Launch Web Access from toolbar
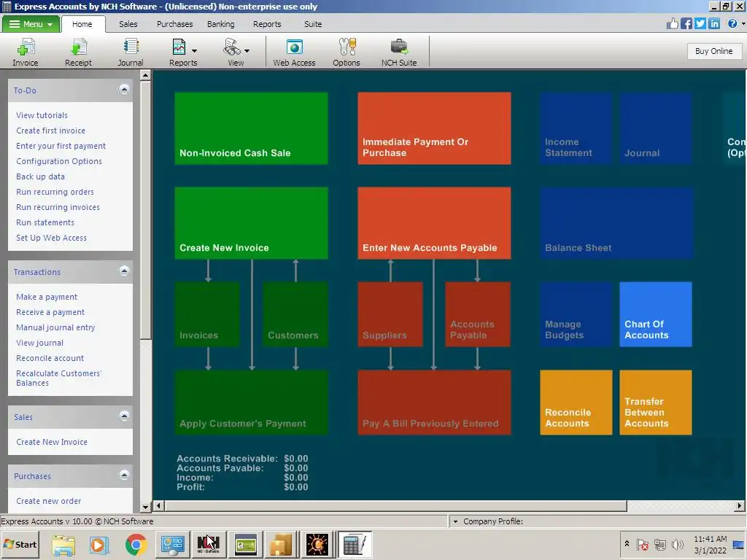 (x=294, y=52)
